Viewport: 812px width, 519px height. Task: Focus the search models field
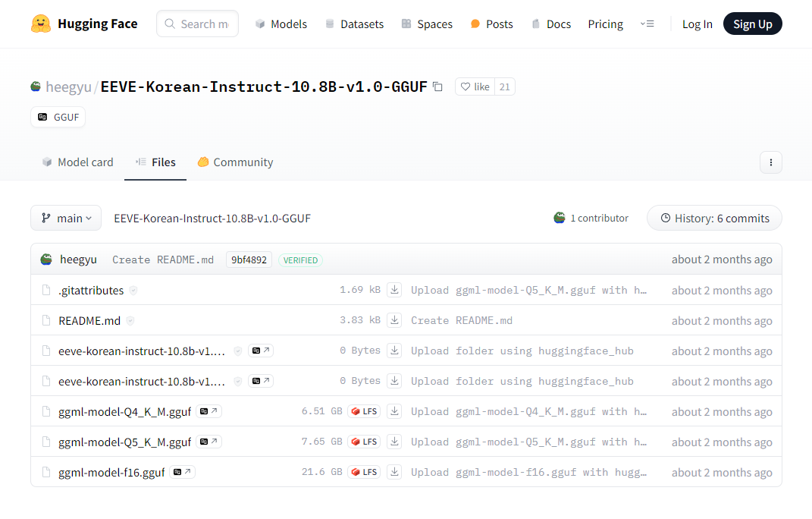(197, 24)
